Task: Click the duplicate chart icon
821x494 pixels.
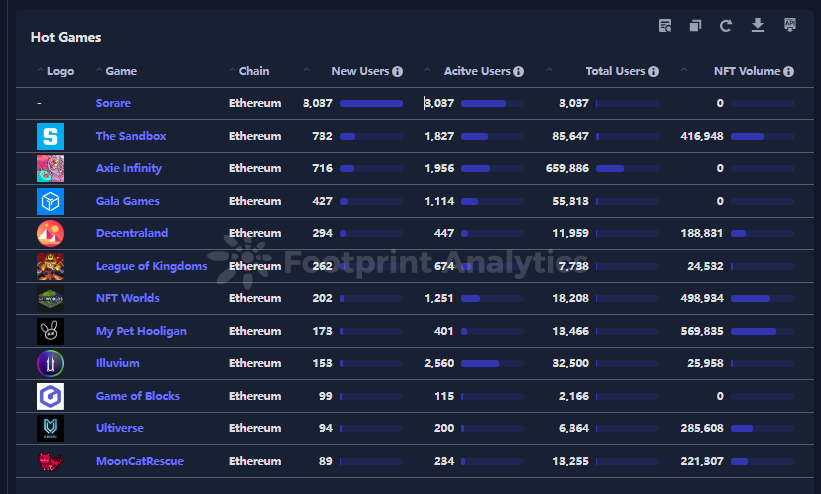Action: (695, 26)
